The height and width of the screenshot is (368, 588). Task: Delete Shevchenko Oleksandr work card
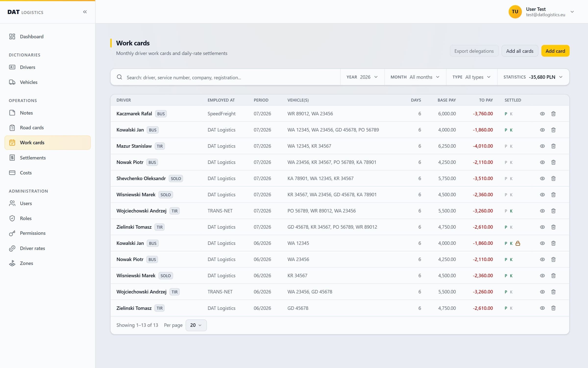coord(553,178)
